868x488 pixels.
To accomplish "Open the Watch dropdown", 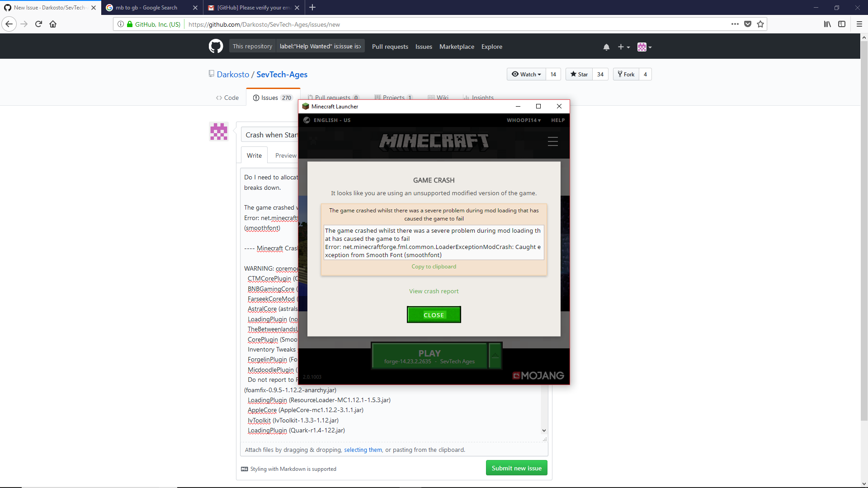I will [526, 74].
